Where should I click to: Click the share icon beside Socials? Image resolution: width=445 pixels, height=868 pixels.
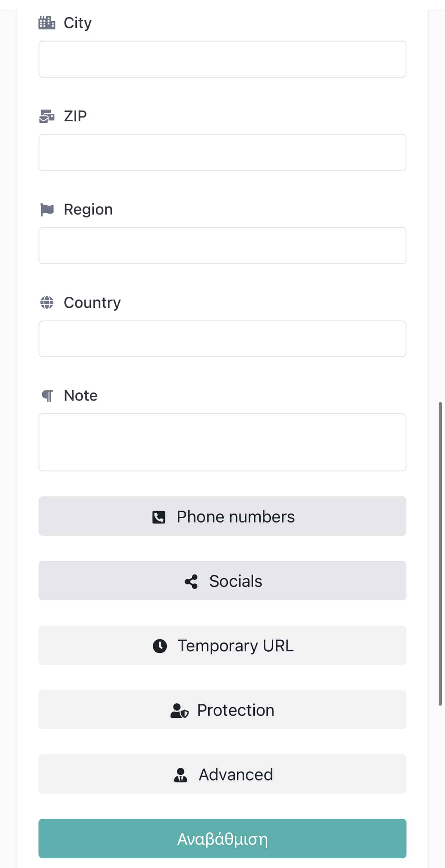pos(191,581)
